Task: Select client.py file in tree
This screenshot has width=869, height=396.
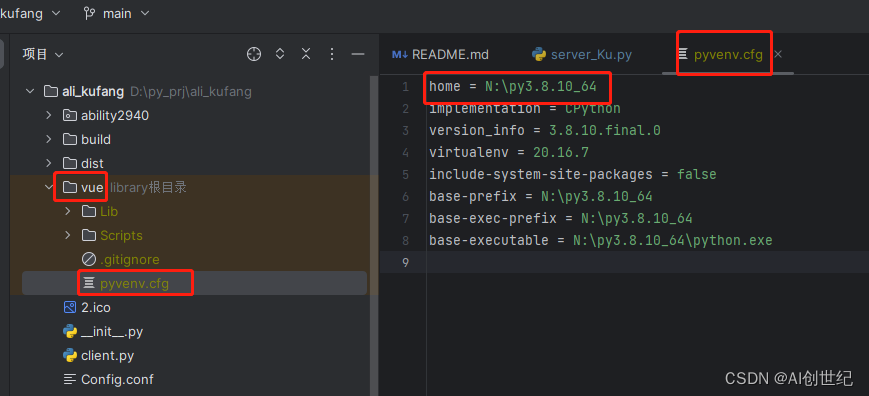Action: tap(108, 355)
